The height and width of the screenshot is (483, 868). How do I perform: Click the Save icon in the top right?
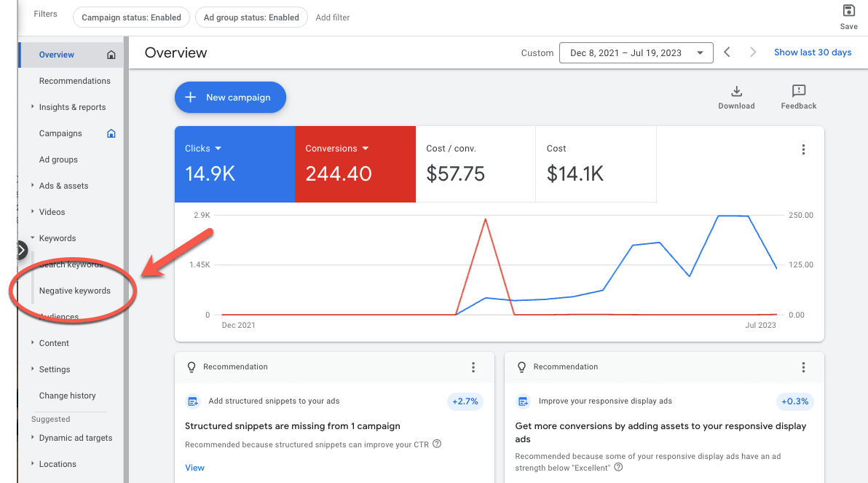[848, 11]
